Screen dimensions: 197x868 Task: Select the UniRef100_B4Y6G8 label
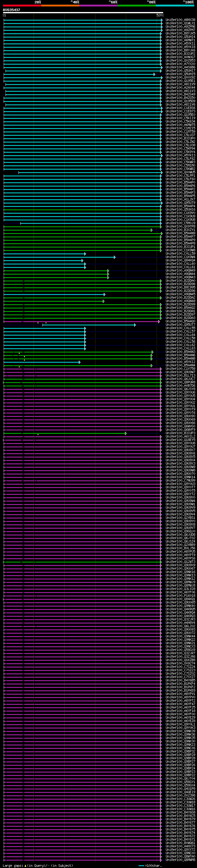point(180,812)
